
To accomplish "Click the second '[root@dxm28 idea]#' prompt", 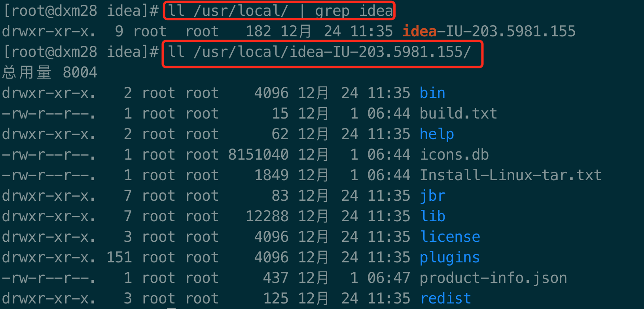I will [80, 52].
